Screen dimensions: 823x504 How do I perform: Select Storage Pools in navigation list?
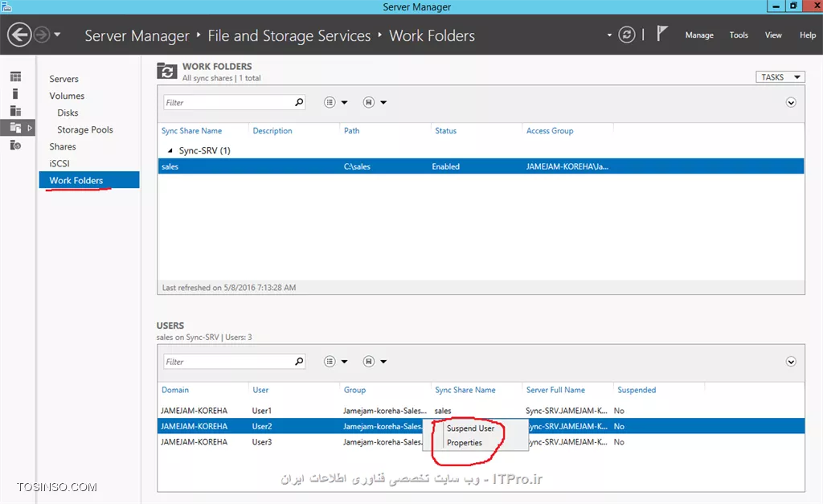tap(85, 129)
